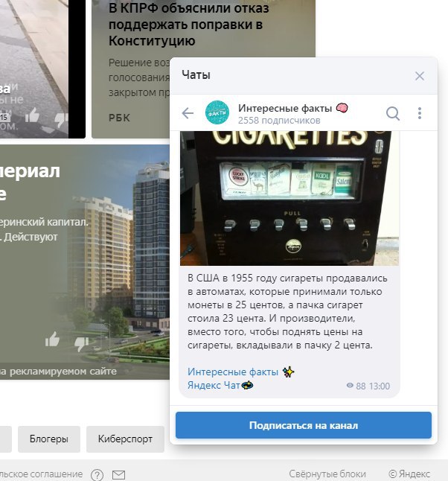The image size is (448, 481).
Task: Click the envelope feedback icon in footer
Action: tap(118, 475)
